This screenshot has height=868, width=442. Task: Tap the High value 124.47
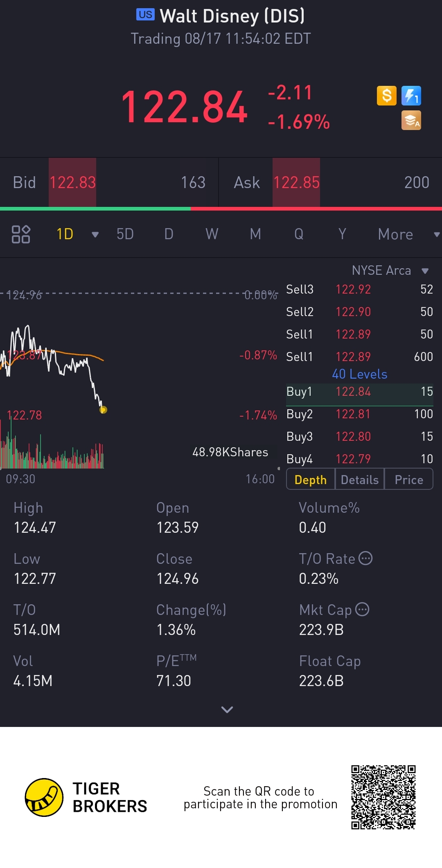tap(35, 527)
